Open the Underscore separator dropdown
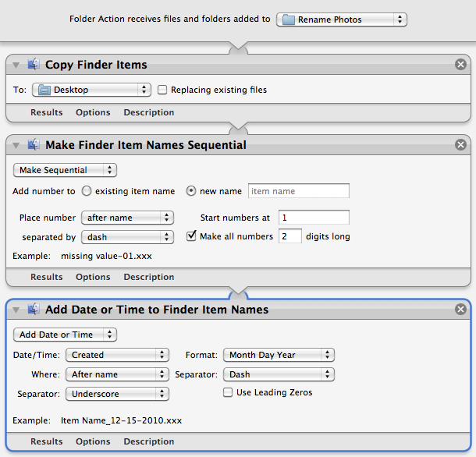This screenshot has width=476, height=457. (x=117, y=394)
